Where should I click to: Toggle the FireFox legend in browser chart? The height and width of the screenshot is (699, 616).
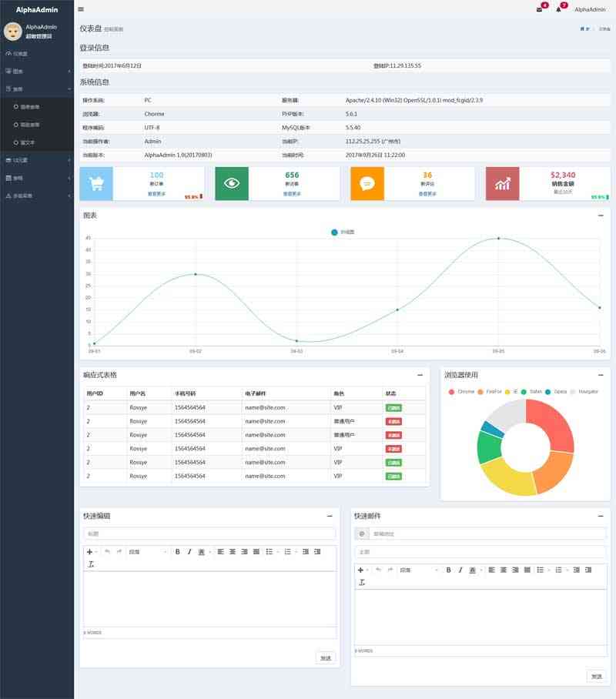coord(490,392)
